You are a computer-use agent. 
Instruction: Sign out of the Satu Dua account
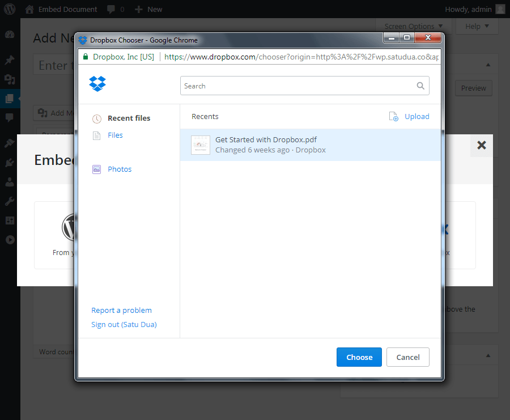point(124,324)
